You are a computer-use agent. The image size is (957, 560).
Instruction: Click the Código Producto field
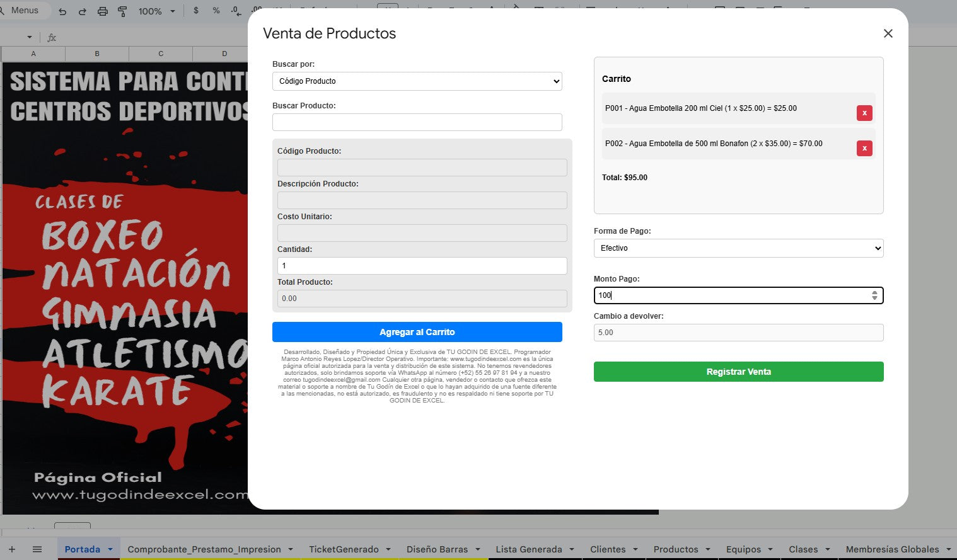pos(422,168)
